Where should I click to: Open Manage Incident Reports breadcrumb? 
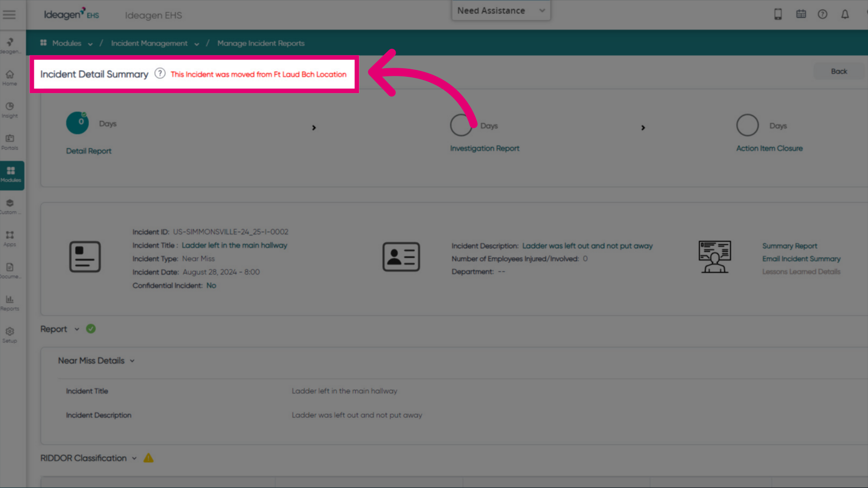pyautogui.click(x=261, y=43)
